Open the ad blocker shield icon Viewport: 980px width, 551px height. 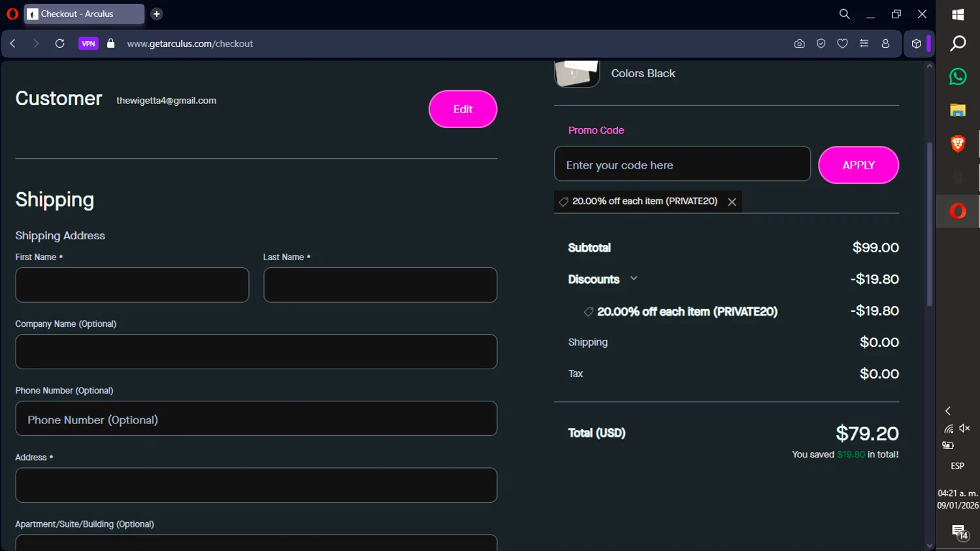tap(821, 44)
